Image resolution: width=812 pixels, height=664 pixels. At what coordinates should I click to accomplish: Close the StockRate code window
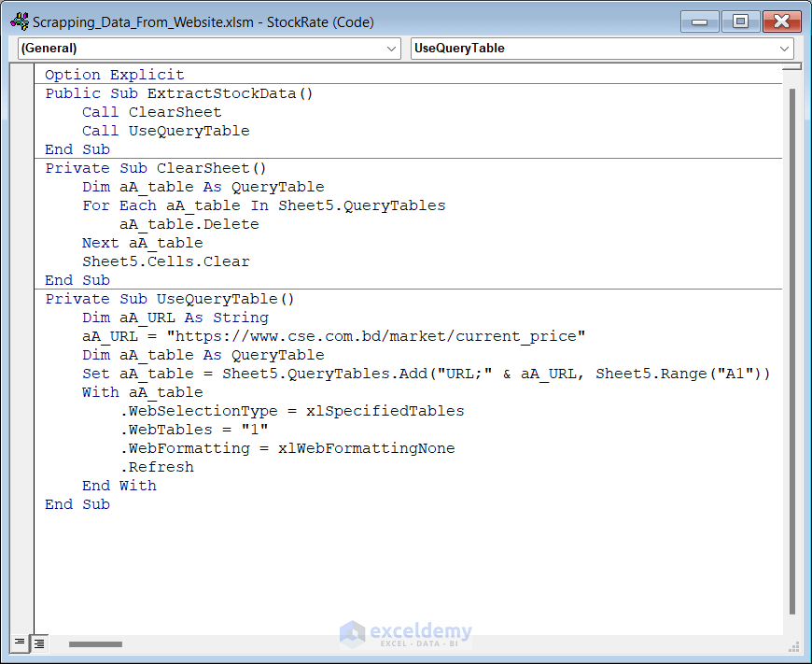(x=781, y=21)
